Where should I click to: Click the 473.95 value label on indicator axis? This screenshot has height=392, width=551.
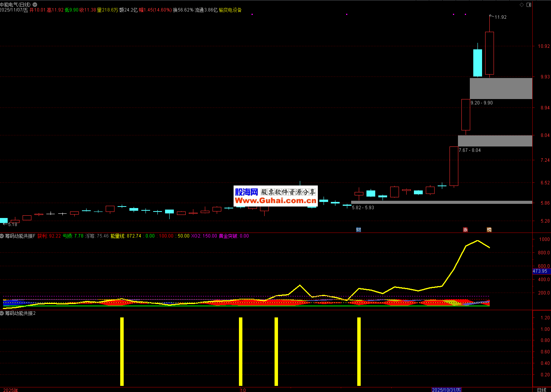(540, 271)
